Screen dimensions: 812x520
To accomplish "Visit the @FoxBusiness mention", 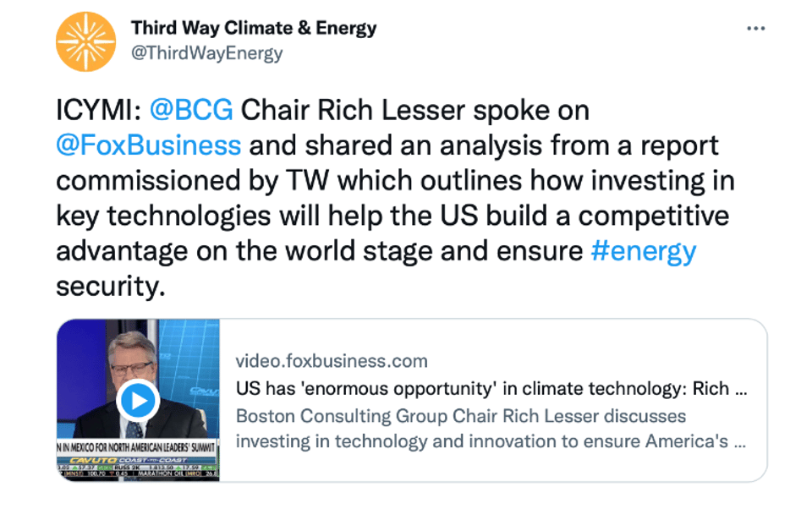I will [x=148, y=145].
